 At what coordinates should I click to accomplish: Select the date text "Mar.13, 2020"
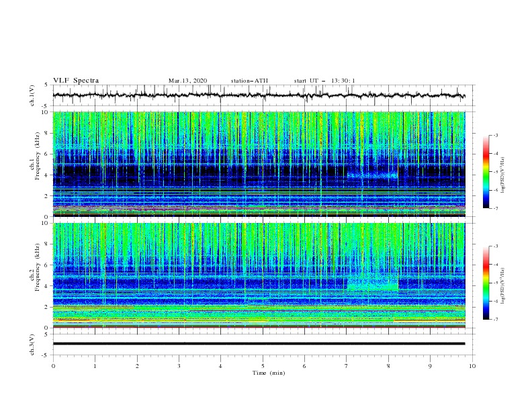pos(187,81)
